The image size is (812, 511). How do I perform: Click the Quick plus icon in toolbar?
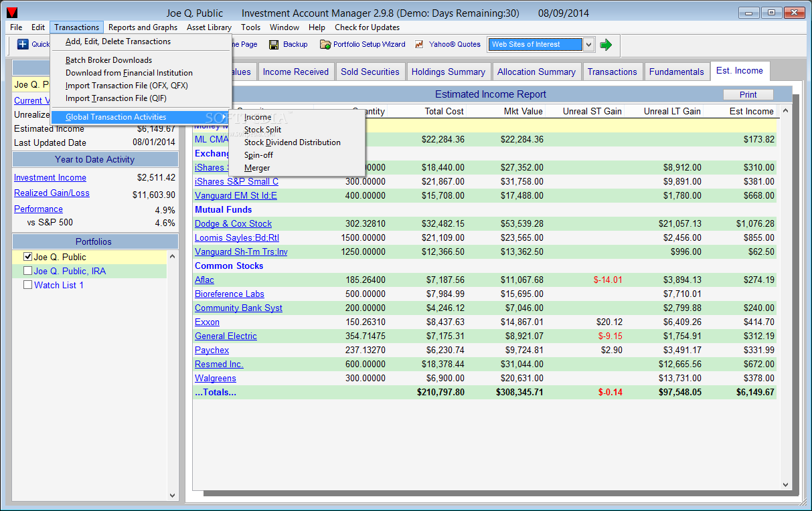[23, 45]
